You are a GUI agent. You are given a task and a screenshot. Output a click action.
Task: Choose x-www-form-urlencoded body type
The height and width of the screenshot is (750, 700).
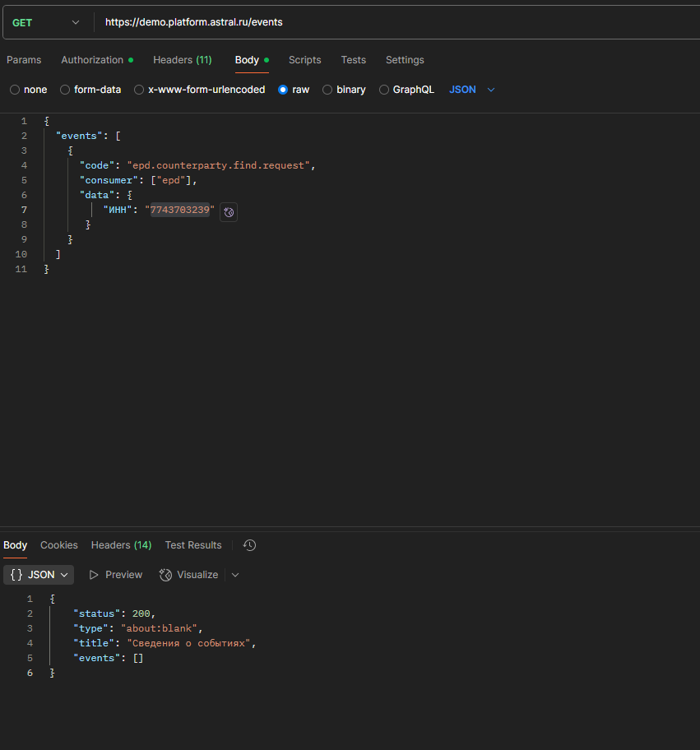coord(139,90)
